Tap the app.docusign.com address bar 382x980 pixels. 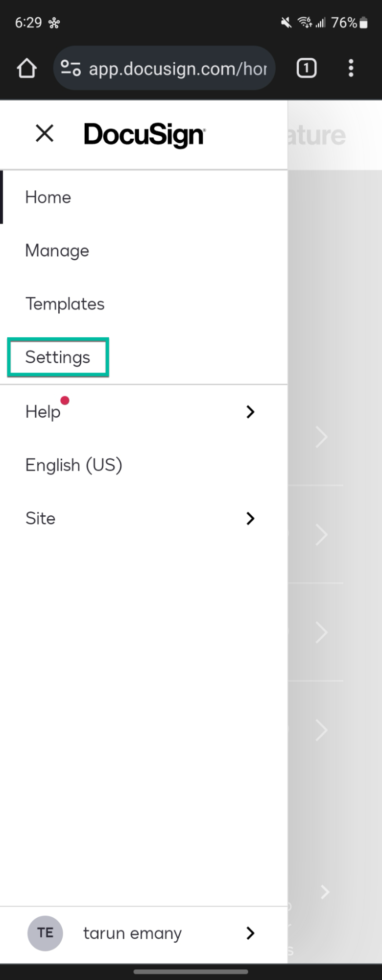pos(176,68)
